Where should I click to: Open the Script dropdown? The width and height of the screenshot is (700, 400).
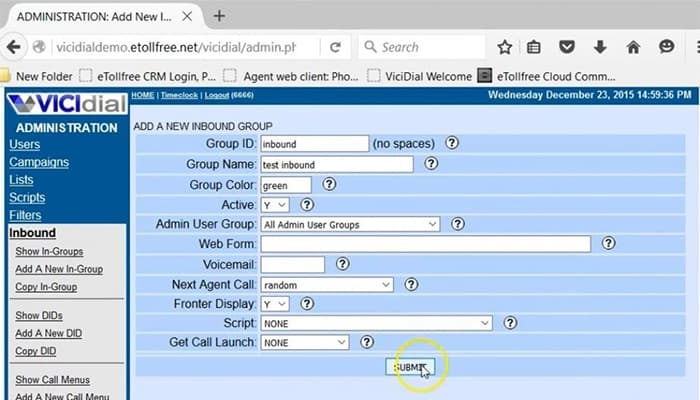[x=377, y=323]
